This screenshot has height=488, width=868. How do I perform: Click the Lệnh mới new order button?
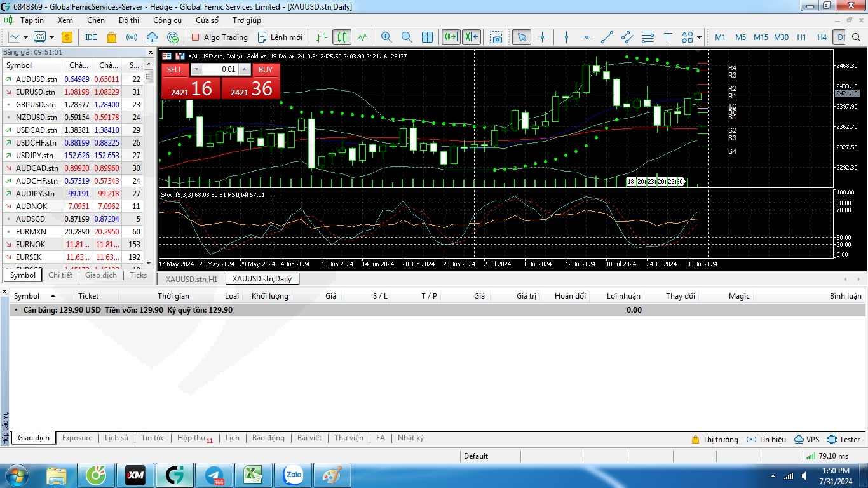tap(280, 37)
